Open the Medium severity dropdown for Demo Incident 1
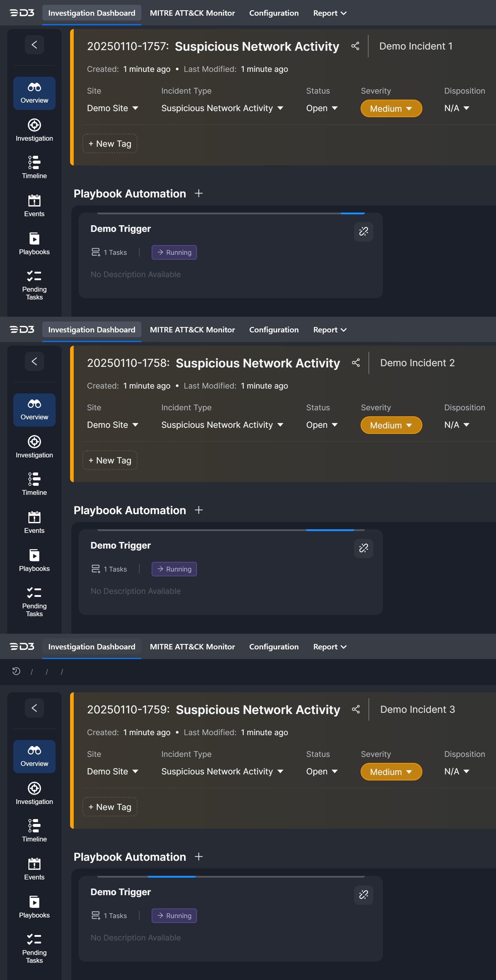Viewport: 496px width, 980px height. point(391,109)
